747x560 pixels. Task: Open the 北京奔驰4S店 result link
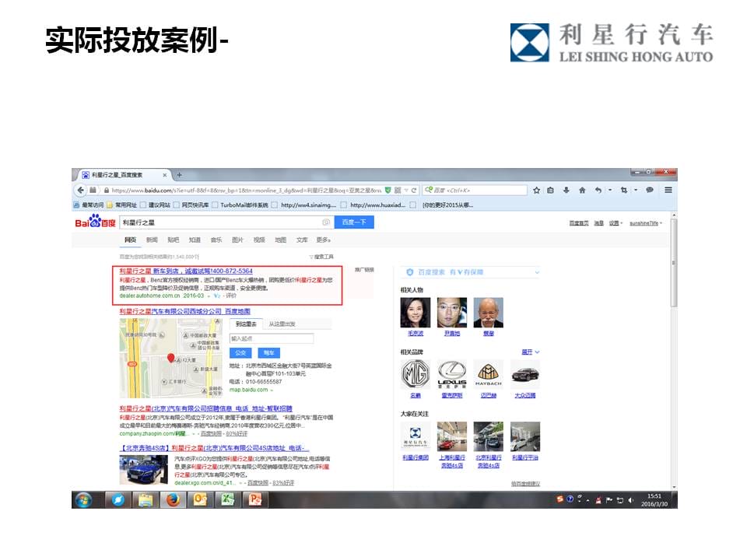[x=215, y=448]
